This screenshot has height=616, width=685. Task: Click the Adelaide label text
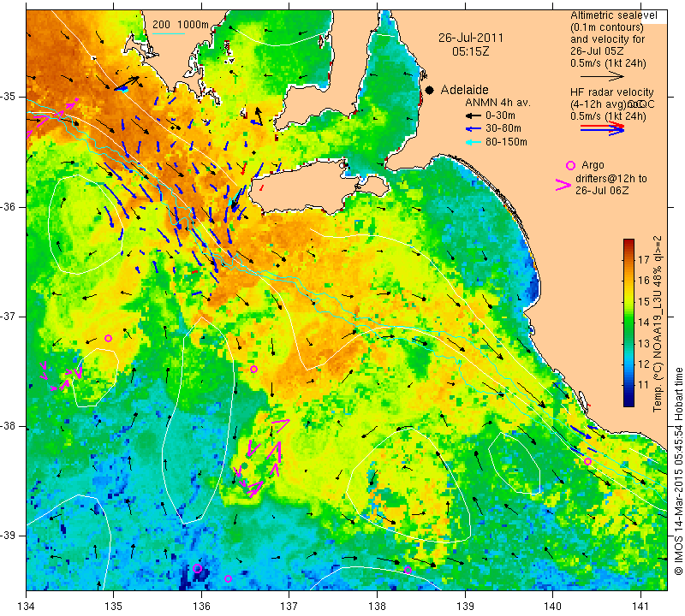[464, 90]
